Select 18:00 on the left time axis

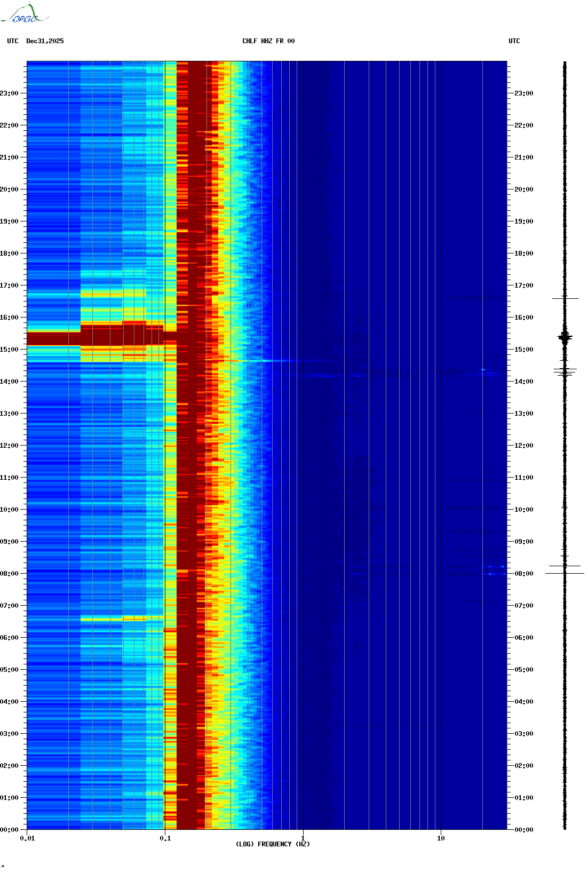click(x=9, y=253)
